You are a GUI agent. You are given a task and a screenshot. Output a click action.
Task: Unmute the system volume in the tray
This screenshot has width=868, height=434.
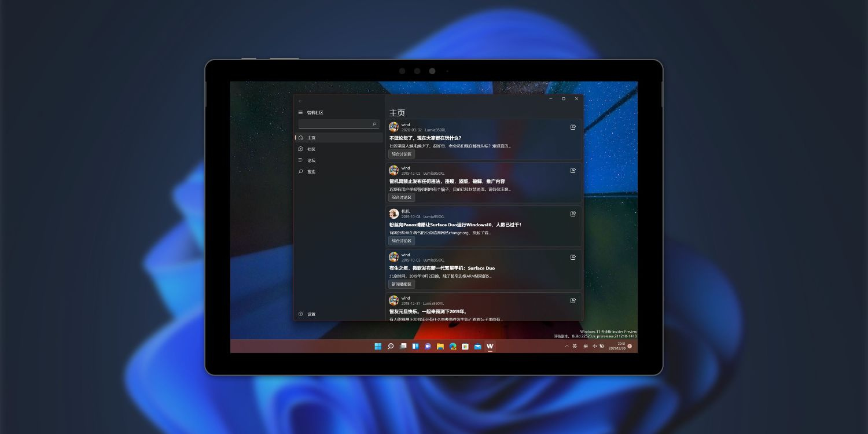tap(594, 346)
